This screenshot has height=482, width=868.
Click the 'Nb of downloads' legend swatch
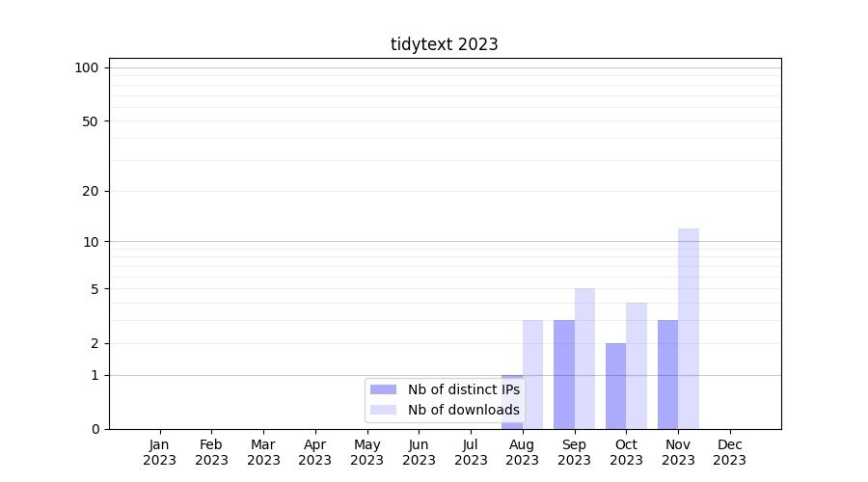[x=383, y=410]
